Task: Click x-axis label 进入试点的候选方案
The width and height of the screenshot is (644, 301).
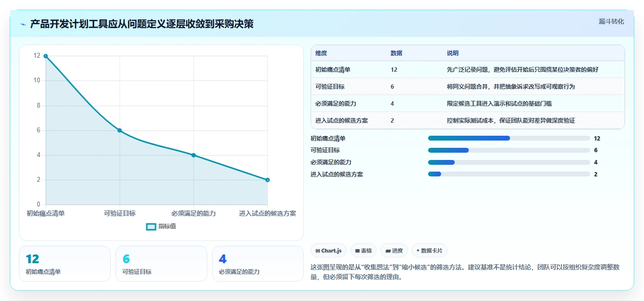Action: pyautogui.click(x=267, y=213)
